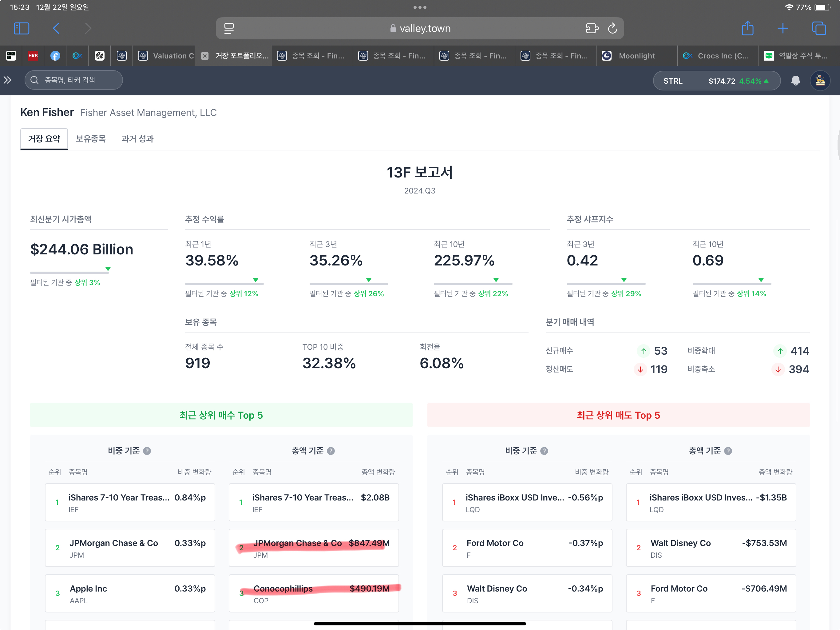The height and width of the screenshot is (630, 840).
Task: Switch to the pinned ChatGPT tab
Action: pos(100,56)
